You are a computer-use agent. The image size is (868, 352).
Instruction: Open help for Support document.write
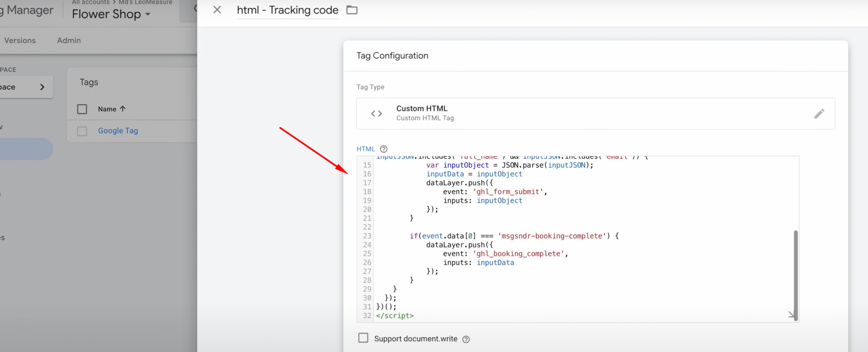[x=466, y=339]
